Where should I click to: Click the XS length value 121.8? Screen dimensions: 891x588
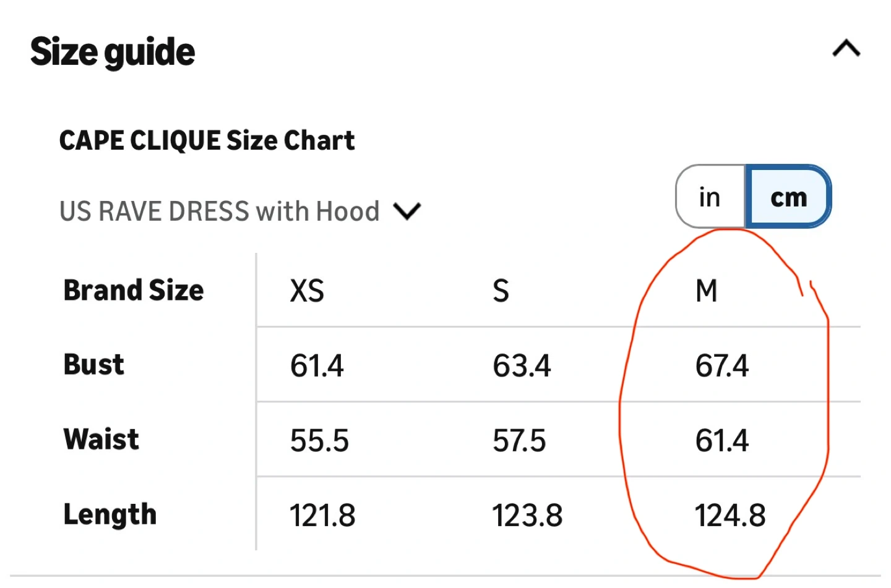point(322,516)
